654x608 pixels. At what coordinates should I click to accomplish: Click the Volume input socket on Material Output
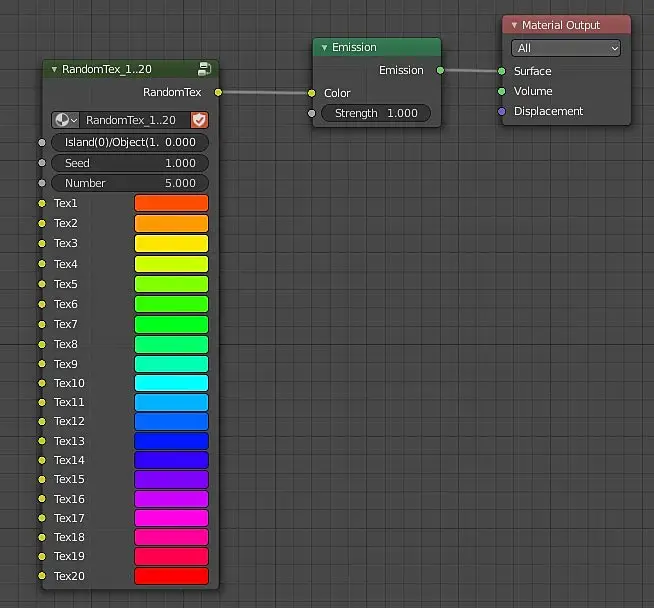(x=502, y=91)
